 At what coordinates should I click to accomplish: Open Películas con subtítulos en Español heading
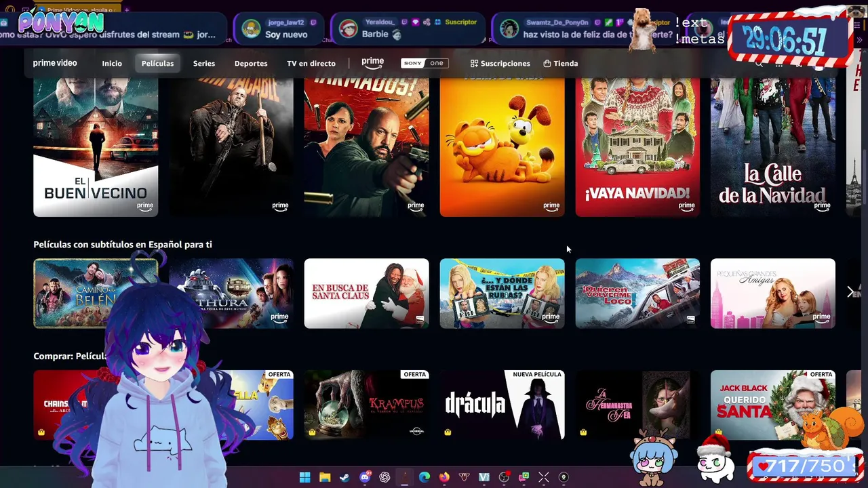pyautogui.click(x=123, y=244)
